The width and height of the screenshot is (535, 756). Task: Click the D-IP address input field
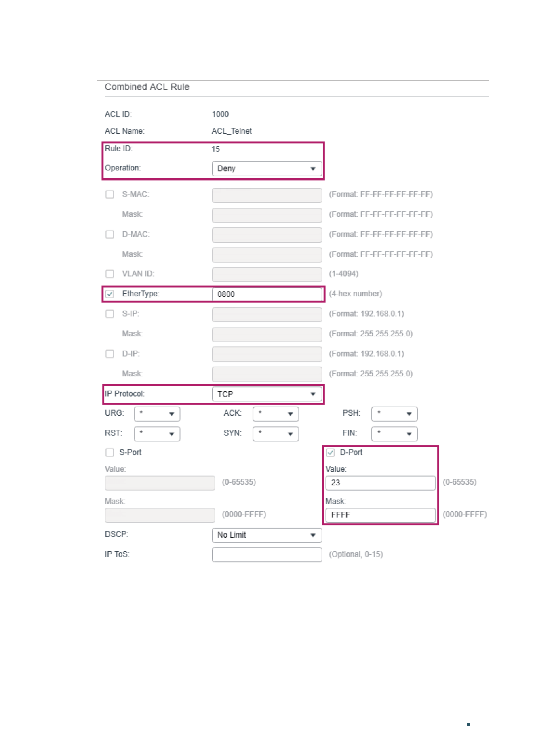click(267, 354)
